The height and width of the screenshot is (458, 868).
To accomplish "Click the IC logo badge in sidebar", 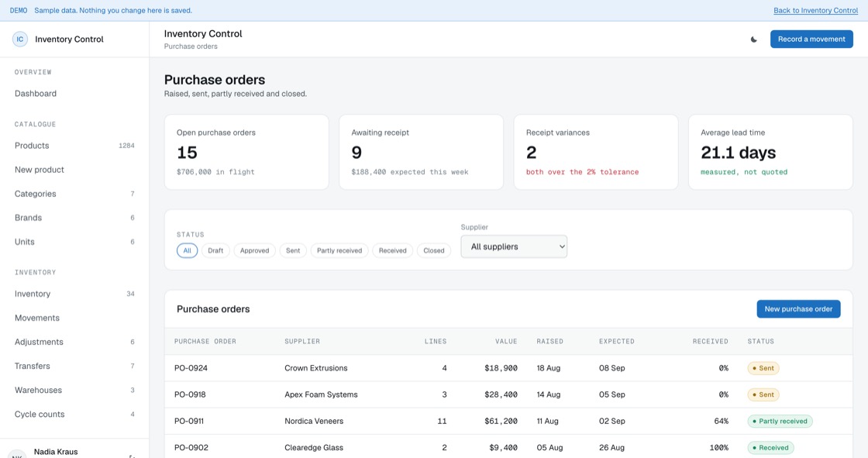I will coord(20,40).
